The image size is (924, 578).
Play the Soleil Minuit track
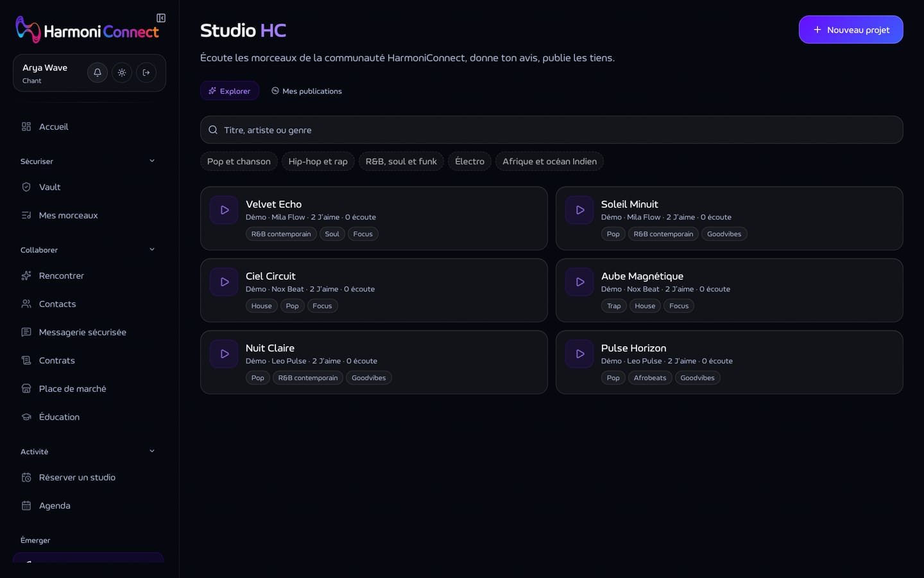pos(579,210)
